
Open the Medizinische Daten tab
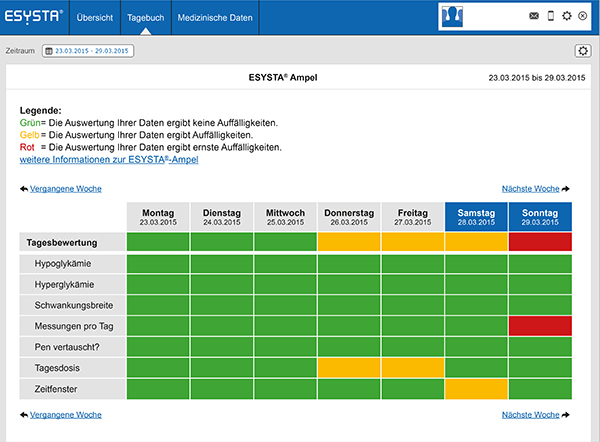(215, 18)
